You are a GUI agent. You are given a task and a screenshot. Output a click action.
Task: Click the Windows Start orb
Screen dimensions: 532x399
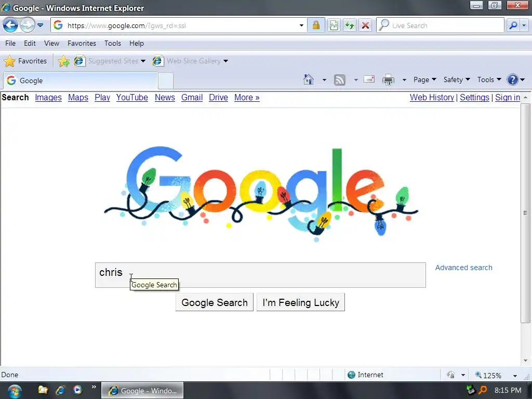pos(15,391)
